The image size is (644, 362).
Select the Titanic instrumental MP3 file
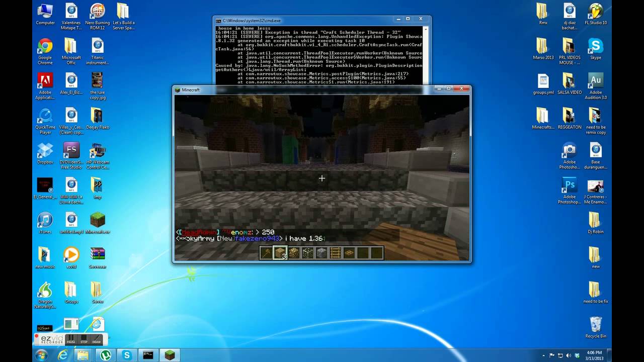click(x=98, y=52)
